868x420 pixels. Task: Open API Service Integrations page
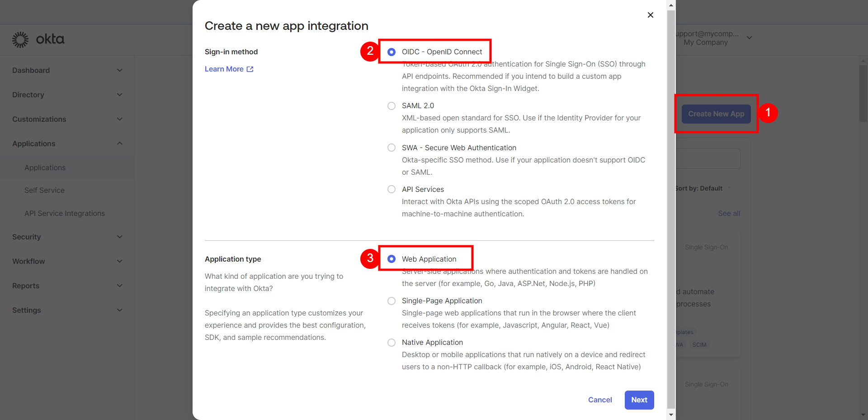click(x=65, y=214)
